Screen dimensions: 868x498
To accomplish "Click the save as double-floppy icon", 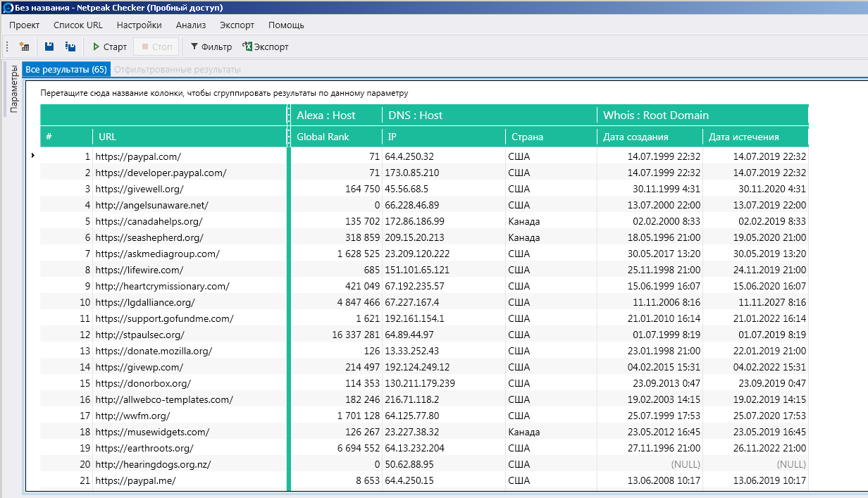I will 70,46.
